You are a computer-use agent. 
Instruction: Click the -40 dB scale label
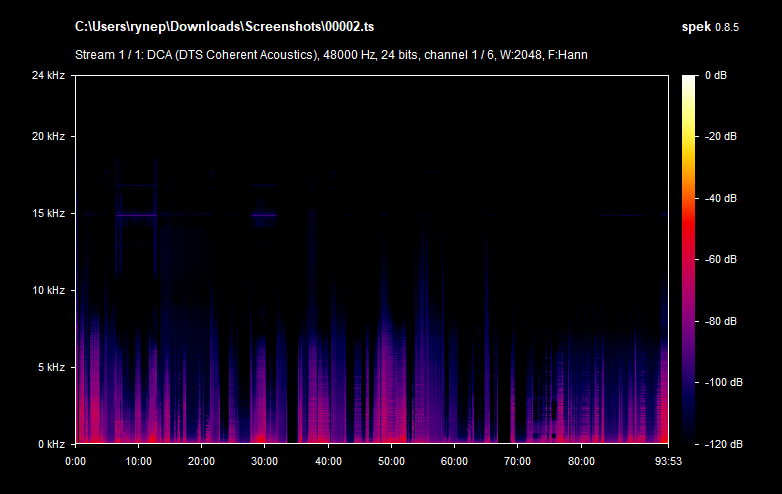pyautogui.click(x=722, y=198)
